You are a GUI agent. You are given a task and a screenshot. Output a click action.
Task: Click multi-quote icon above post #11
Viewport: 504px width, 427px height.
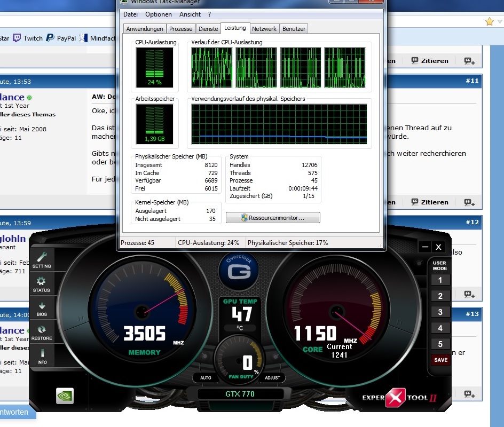pyautogui.click(x=469, y=61)
